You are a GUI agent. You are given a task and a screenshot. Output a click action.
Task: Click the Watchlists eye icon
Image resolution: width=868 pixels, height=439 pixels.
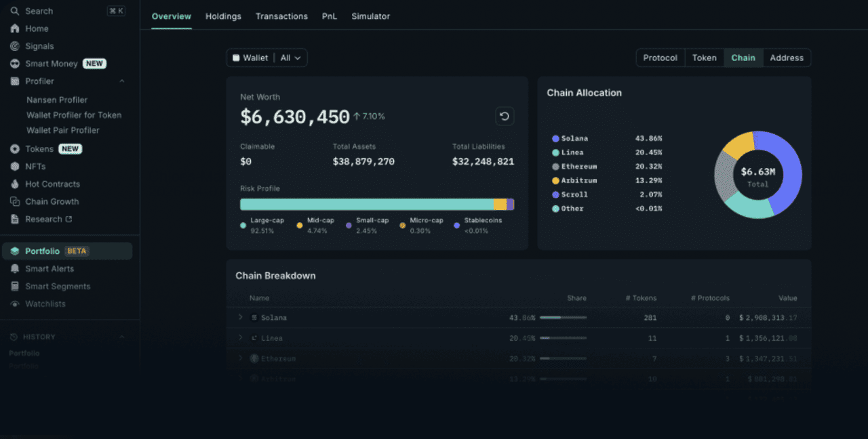point(15,304)
